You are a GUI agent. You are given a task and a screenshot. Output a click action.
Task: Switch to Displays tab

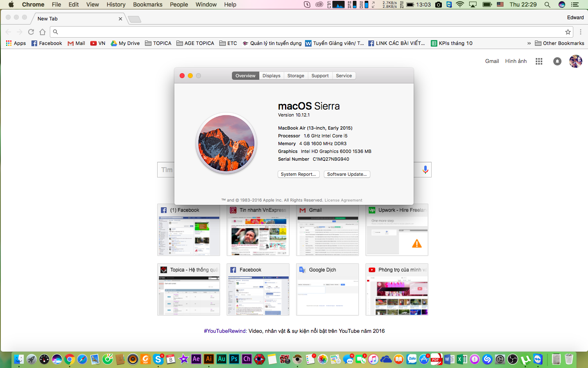click(272, 76)
